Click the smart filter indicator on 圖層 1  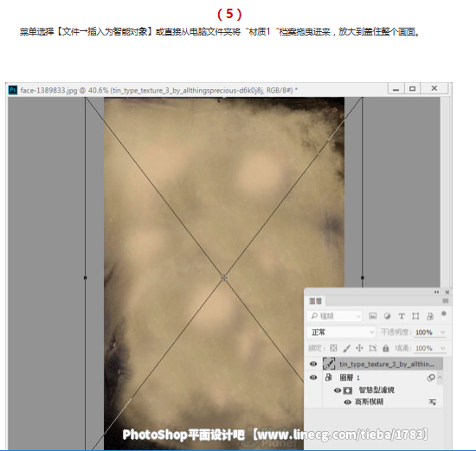pyautogui.click(x=431, y=377)
